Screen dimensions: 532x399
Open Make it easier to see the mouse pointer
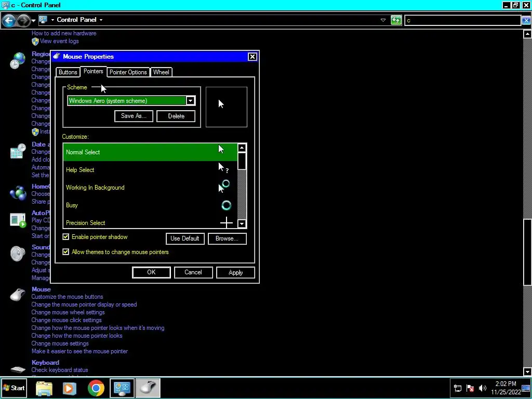tap(79, 351)
